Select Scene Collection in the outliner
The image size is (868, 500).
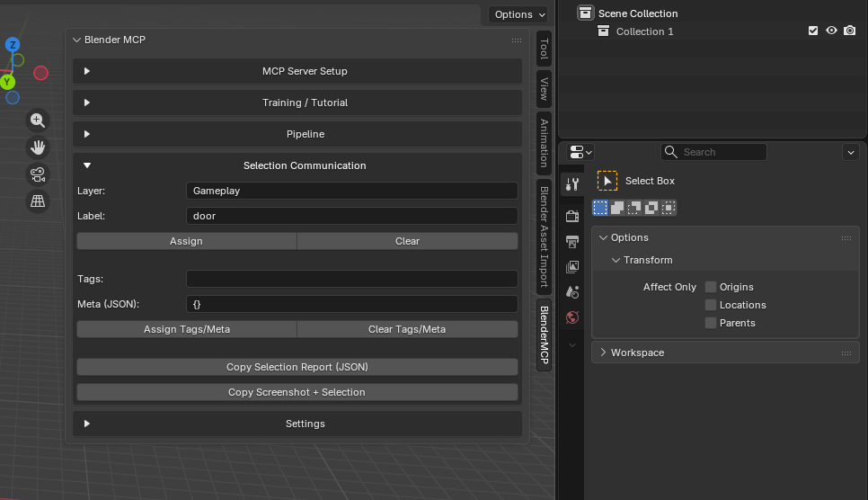(638, 13)
